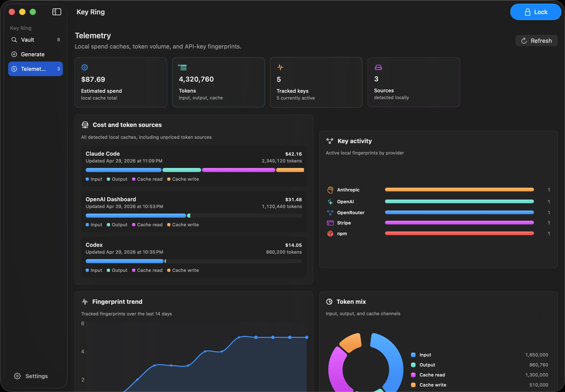The height and width of the screenshot is (392, 565).
Task: Click Claude Code orange Cache write segment
Action: coord(290,170)
